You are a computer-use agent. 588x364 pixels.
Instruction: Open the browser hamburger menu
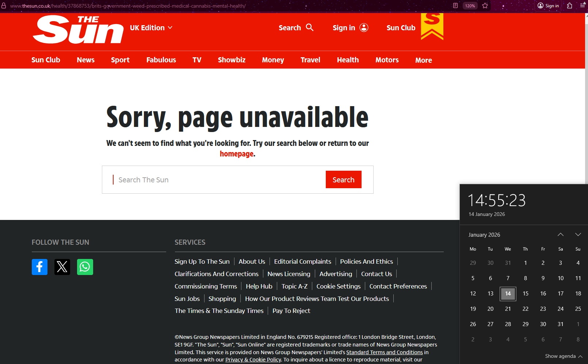coord(583,5)
